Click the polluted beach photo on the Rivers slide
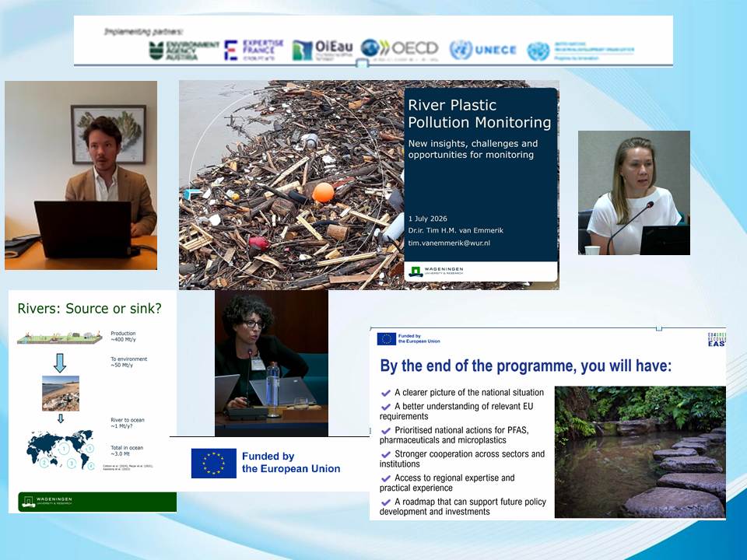This screenshot has width=747, height=560. (x=61, y=394)
